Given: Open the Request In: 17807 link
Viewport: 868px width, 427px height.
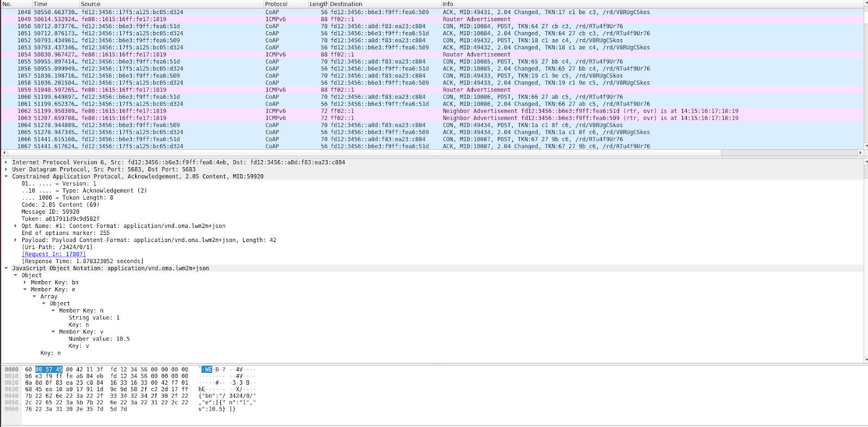Looking at the screenshot, I should [x=54, y=254].
